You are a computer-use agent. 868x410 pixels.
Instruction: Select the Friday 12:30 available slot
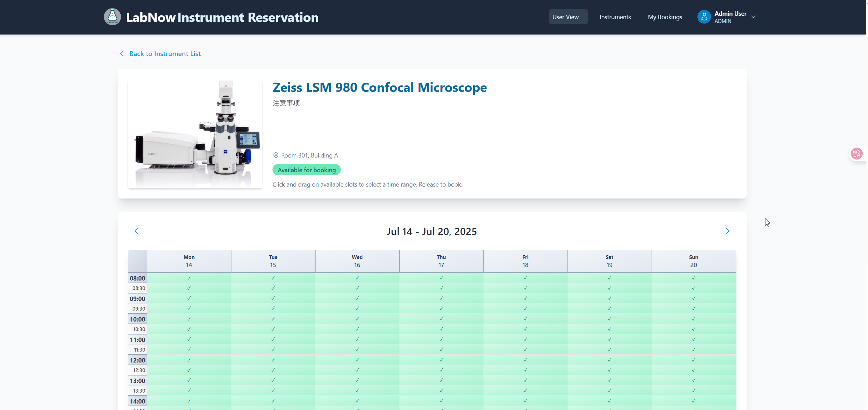(x=525, y=370)
